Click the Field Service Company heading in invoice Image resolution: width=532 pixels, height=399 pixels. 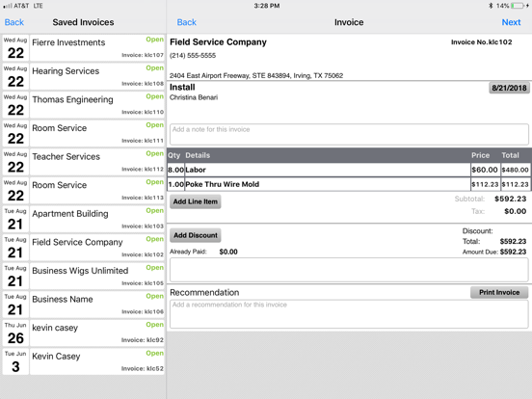[218, 42]
